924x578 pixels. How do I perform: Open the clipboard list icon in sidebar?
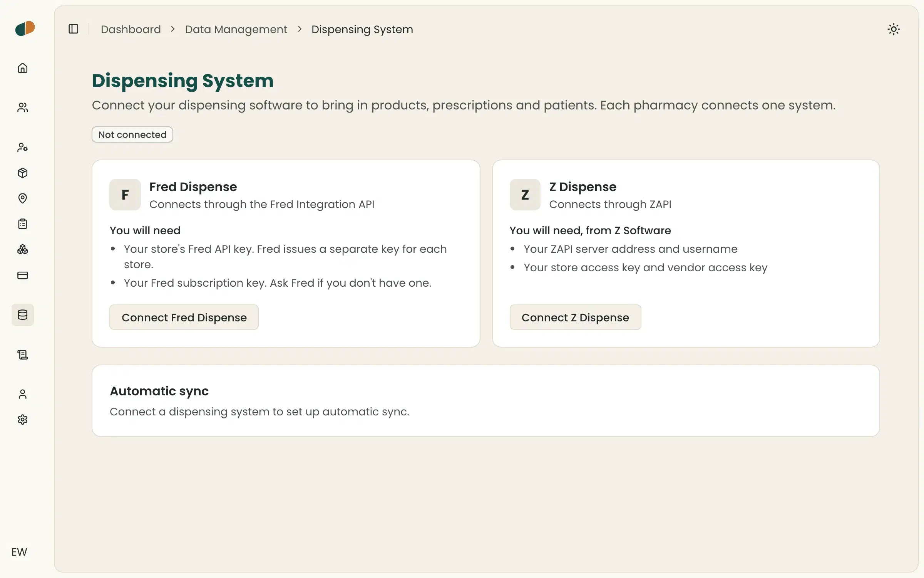click(23, 224)
